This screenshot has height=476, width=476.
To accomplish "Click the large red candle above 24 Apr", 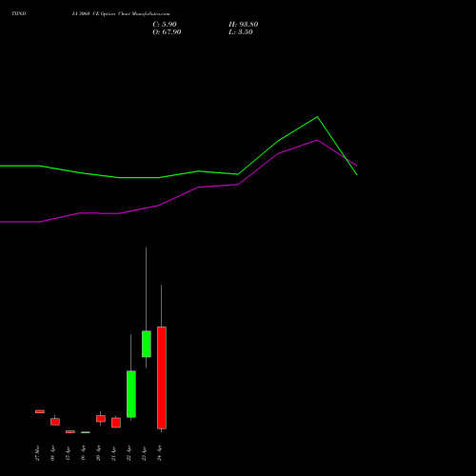I will tap(162, 378).
